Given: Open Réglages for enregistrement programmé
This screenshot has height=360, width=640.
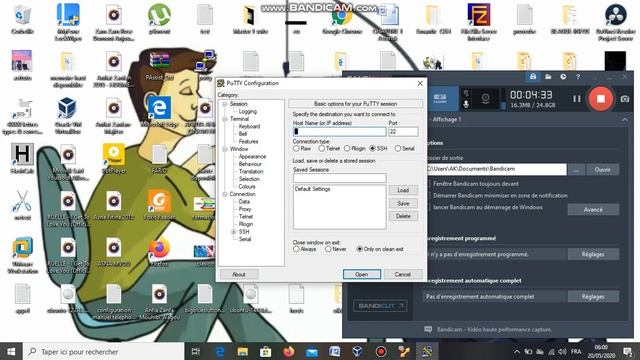Looking at the screenshot, I should point(593,254).
